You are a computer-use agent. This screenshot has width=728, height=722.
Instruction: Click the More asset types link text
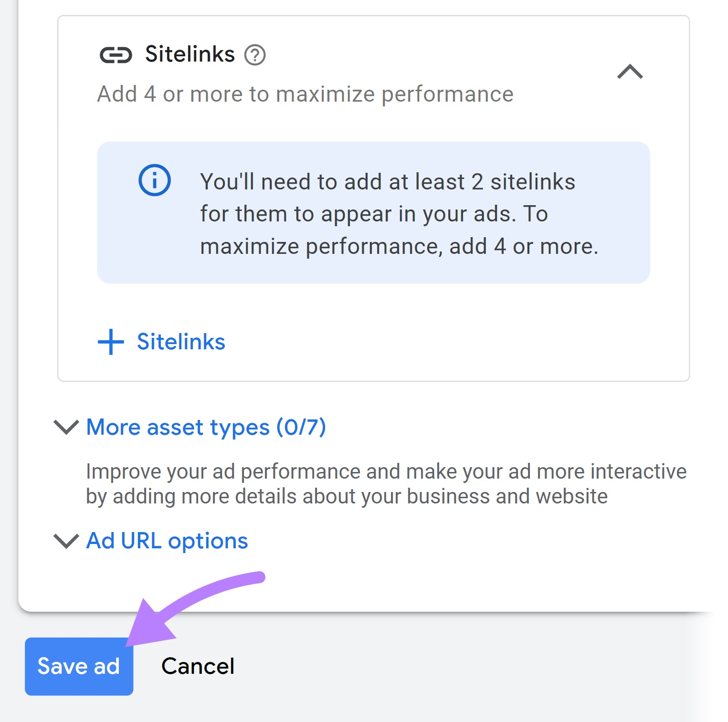pyautogui.click(x=206, y=428)
